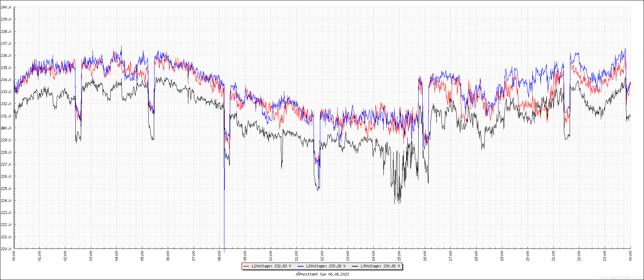The image size is (644, 280).
Task: Click the red L1Voltage legend line marker
Action: coord(246,266)
